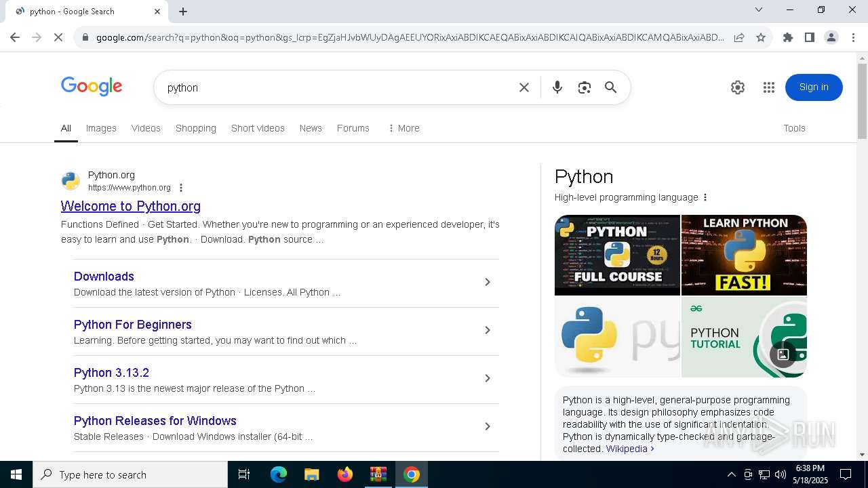The width and height of the screenshot is (868, 488).
Task: Open search by image camera icon
Action: (585, 87)
